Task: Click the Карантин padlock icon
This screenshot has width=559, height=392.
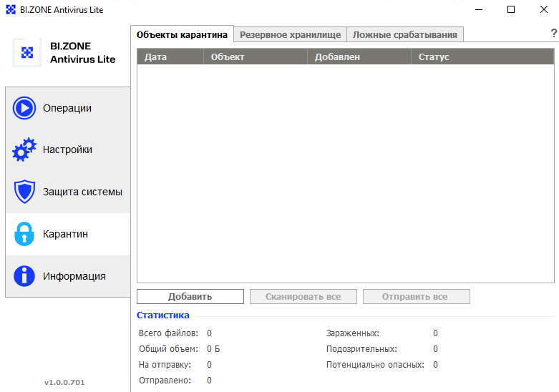Action: tap(24, 234)
